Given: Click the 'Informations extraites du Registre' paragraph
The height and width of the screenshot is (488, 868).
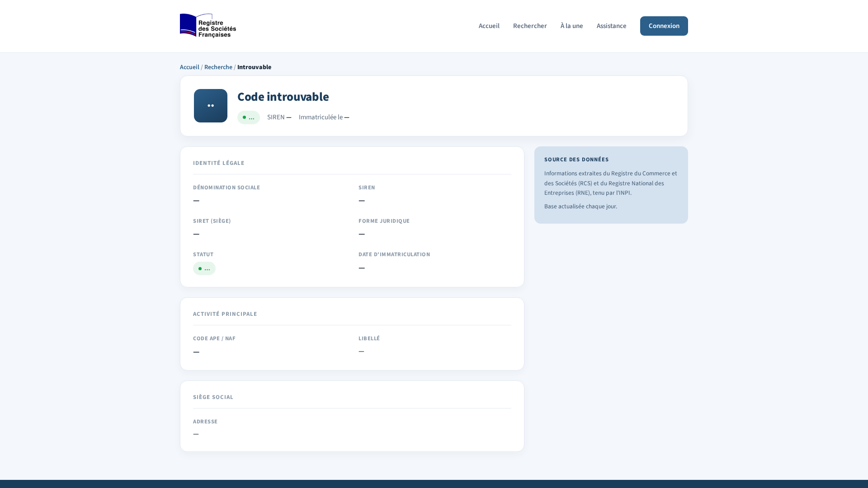Looking at the screenshot, I should pyautogui.click(x=611, y=183).
